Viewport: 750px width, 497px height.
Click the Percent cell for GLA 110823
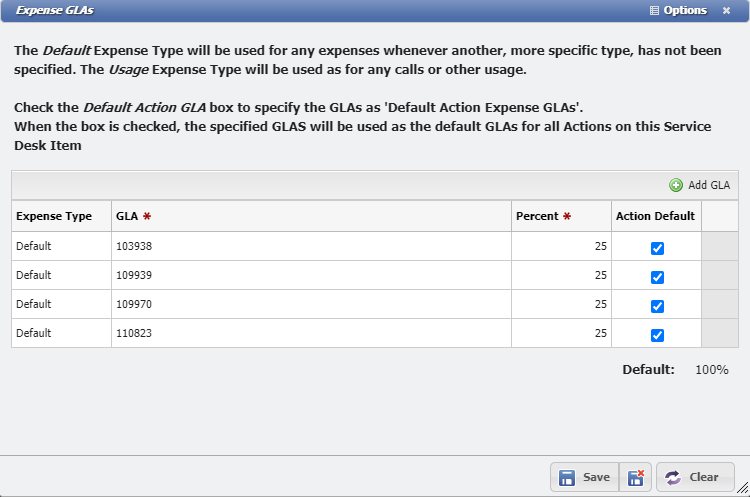[561, 333]
